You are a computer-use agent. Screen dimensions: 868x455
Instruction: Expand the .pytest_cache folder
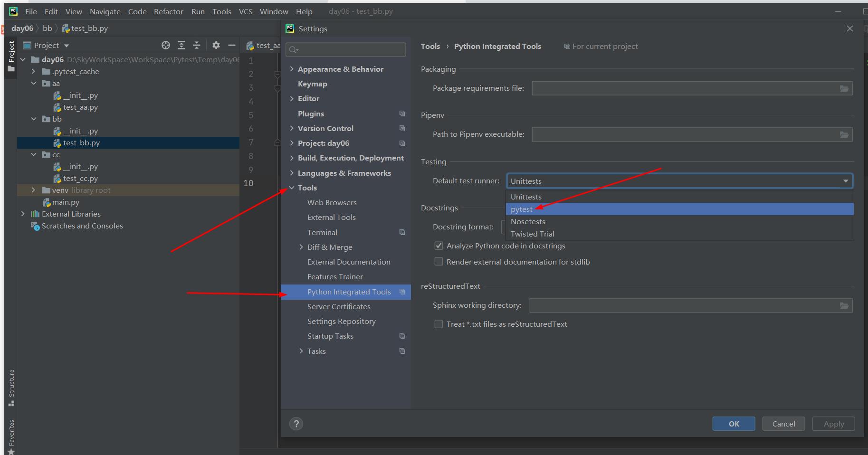coord(33,71)
